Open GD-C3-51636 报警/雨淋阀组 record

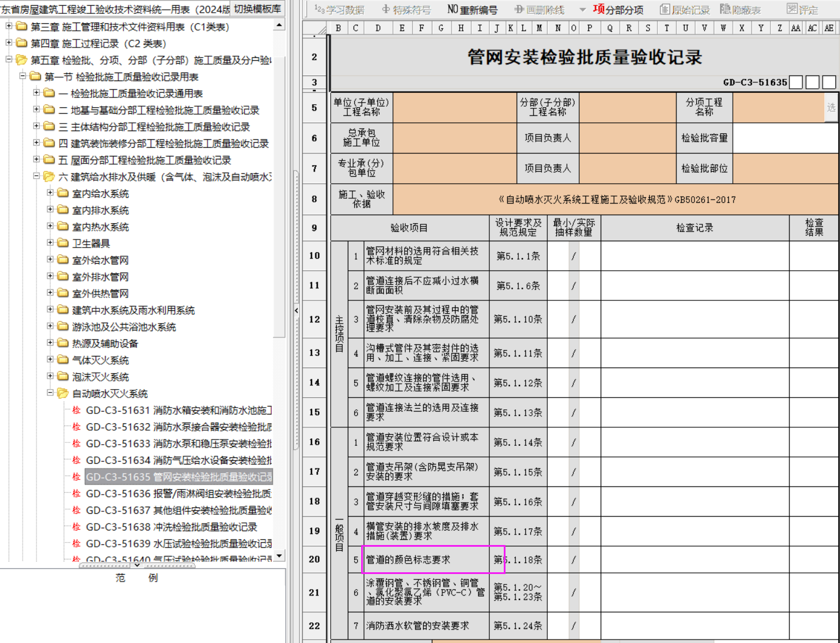click(179, 493)
